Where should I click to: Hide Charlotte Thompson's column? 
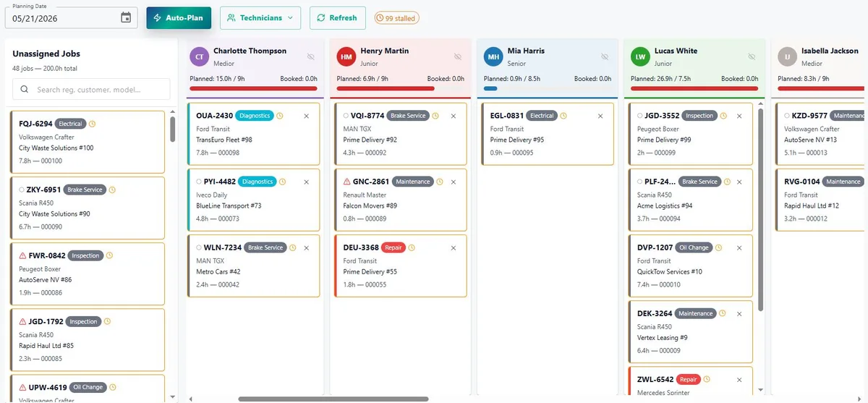pyautogui.click(x=311, y=56)
